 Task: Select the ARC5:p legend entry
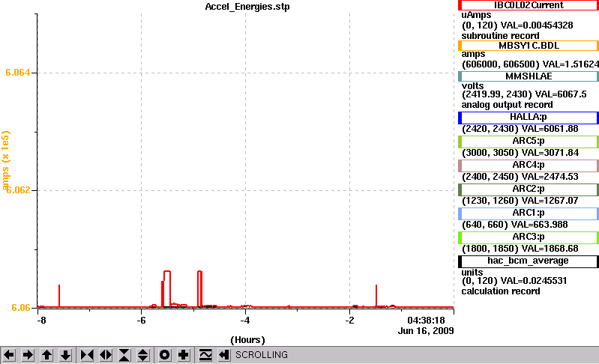(x=529, y=142)
